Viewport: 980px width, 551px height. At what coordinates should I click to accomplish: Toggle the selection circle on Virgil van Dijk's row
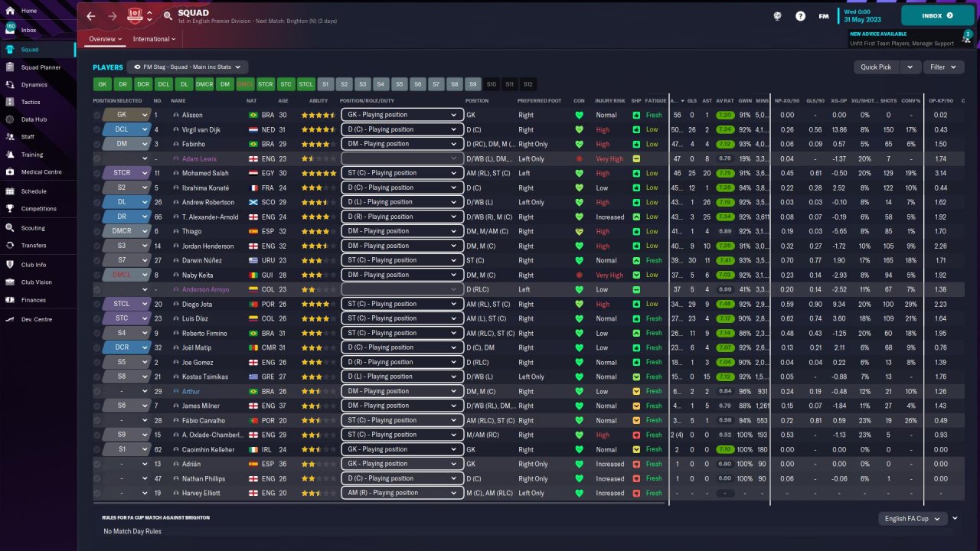click(97, 129)
